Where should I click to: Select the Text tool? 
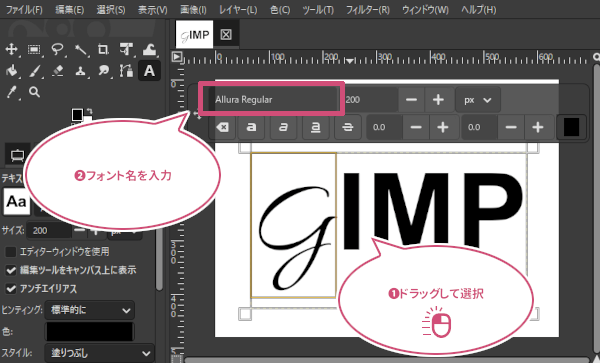click(x=149, y=71)
